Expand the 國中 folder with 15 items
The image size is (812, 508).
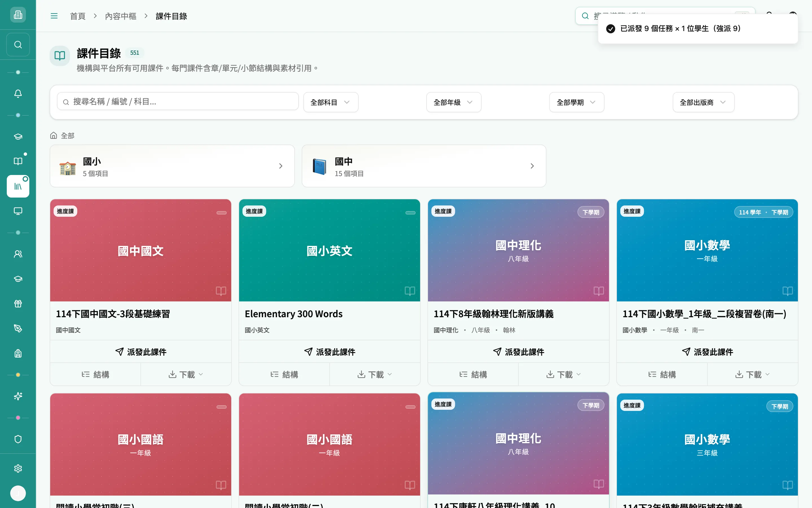pos(424,166)
